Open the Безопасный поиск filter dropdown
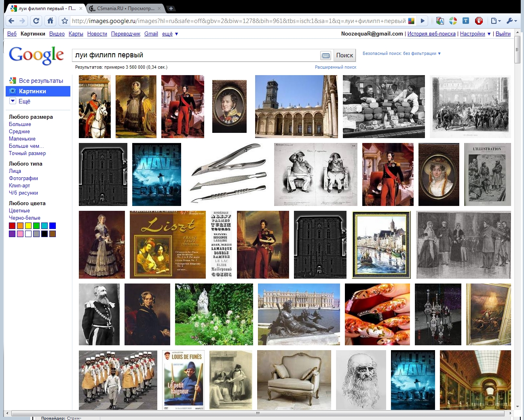 [x=401, y=53]
